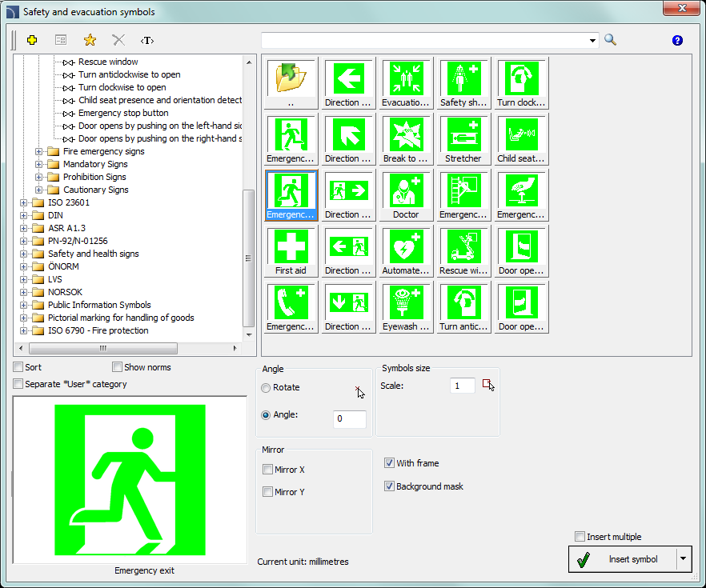The height and width of the screenshot is (588, 706).
Task: Click the star favorites toolbar icon
Action: click(x=90, y=40)
